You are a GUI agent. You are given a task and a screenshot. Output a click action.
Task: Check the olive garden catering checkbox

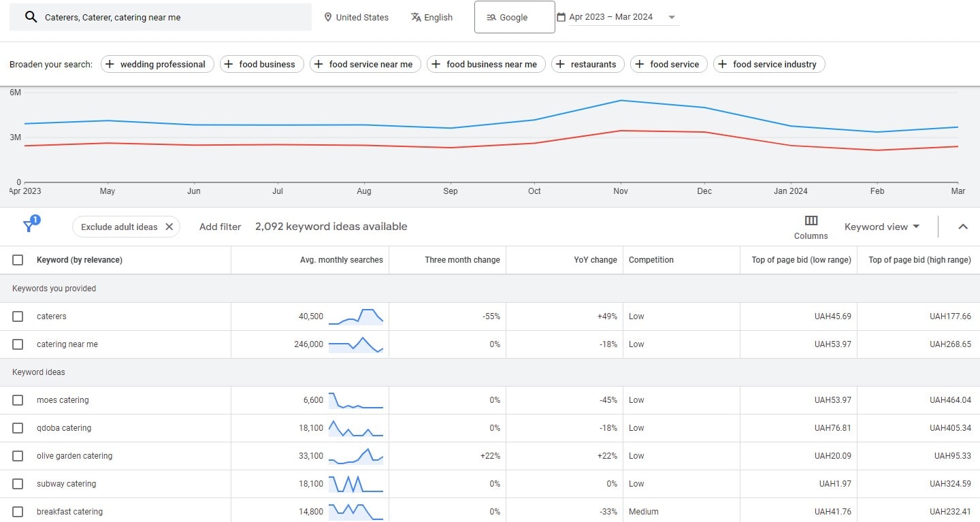(x=18, y=456)
